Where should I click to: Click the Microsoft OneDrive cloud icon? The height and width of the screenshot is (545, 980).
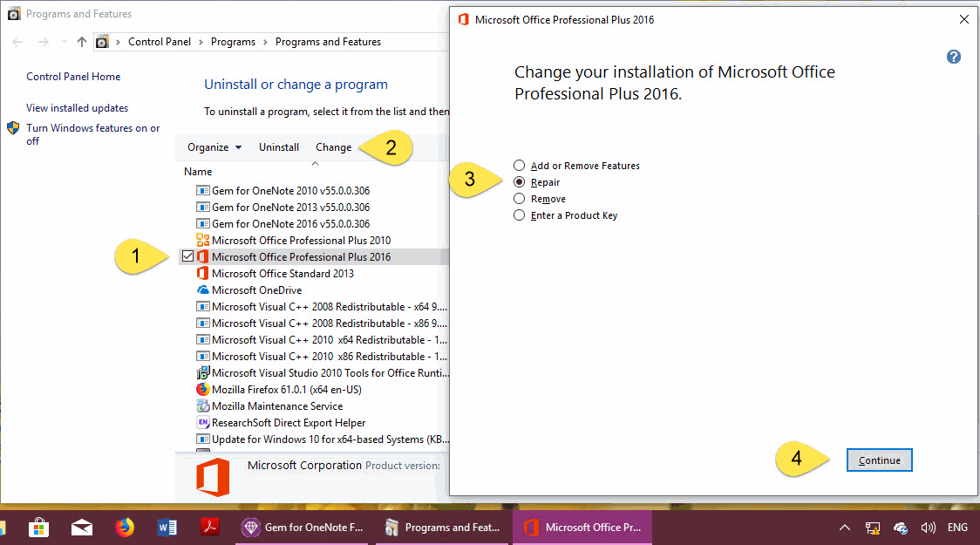(202, 290)
